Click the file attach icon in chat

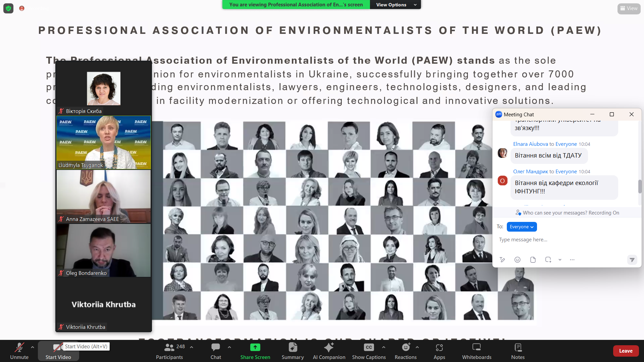(x=533, y=260)
